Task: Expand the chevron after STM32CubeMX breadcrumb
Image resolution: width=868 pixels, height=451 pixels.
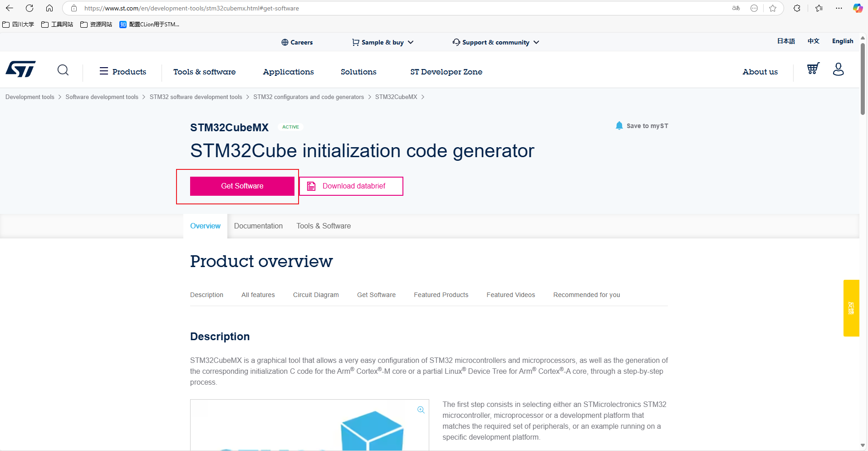Action: pos(423,97)
